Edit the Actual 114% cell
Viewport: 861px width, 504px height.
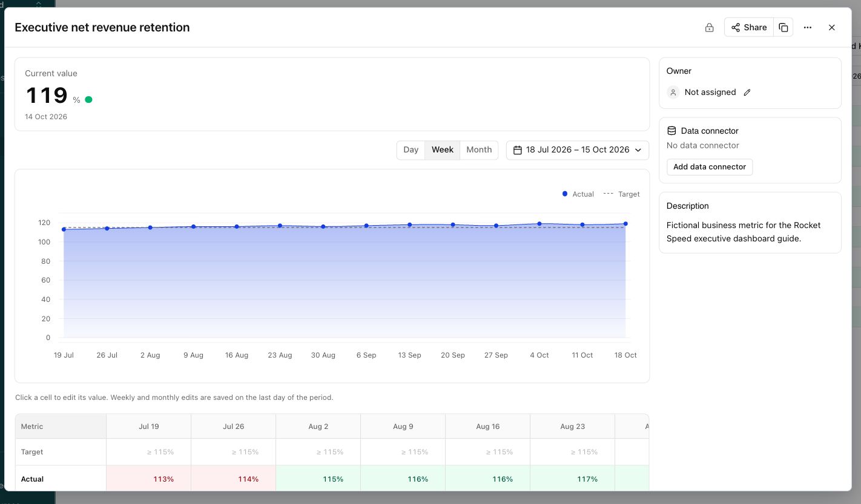pos(234,479)
